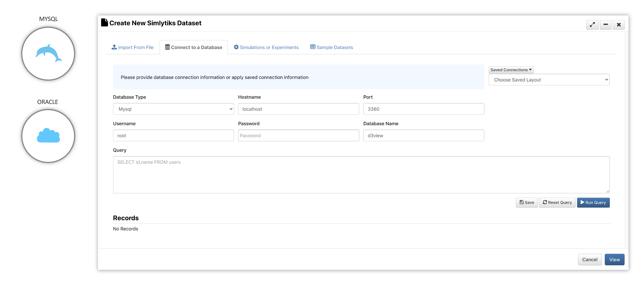Click the Save query button
644x285 pixels.
pos(527,203)
